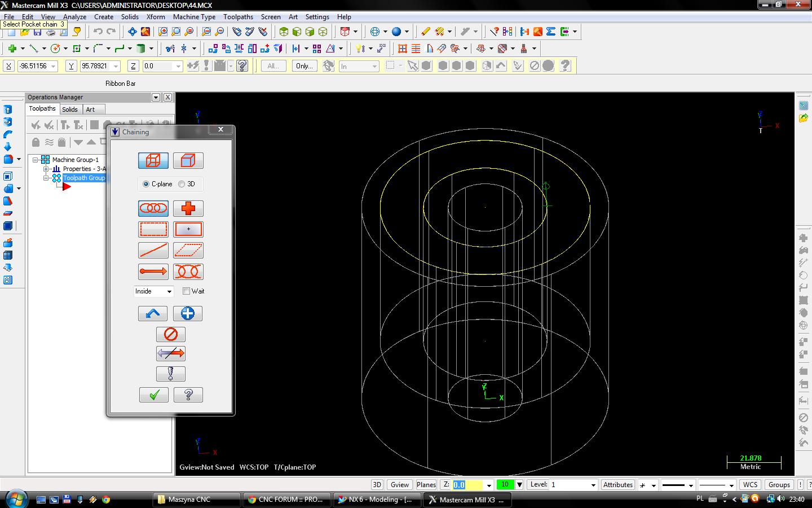
Task: Click the Unselect chain red circle button
Action: pos(171,334)
